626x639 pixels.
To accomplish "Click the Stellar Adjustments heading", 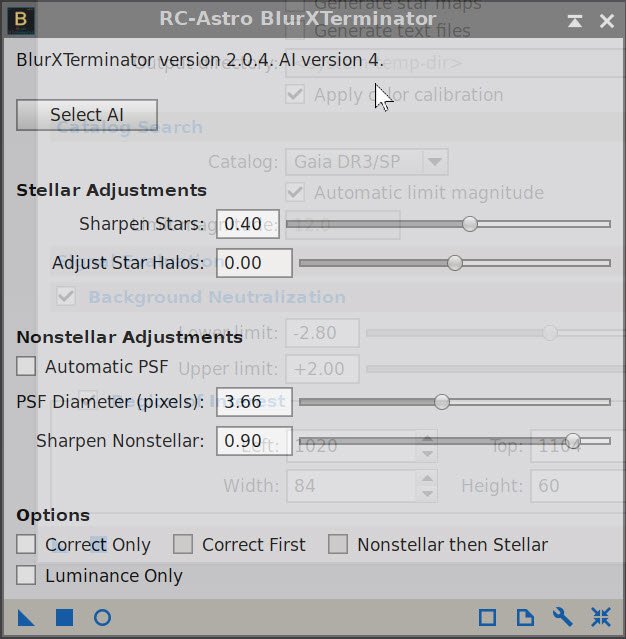I will click(x=111, y=190).
